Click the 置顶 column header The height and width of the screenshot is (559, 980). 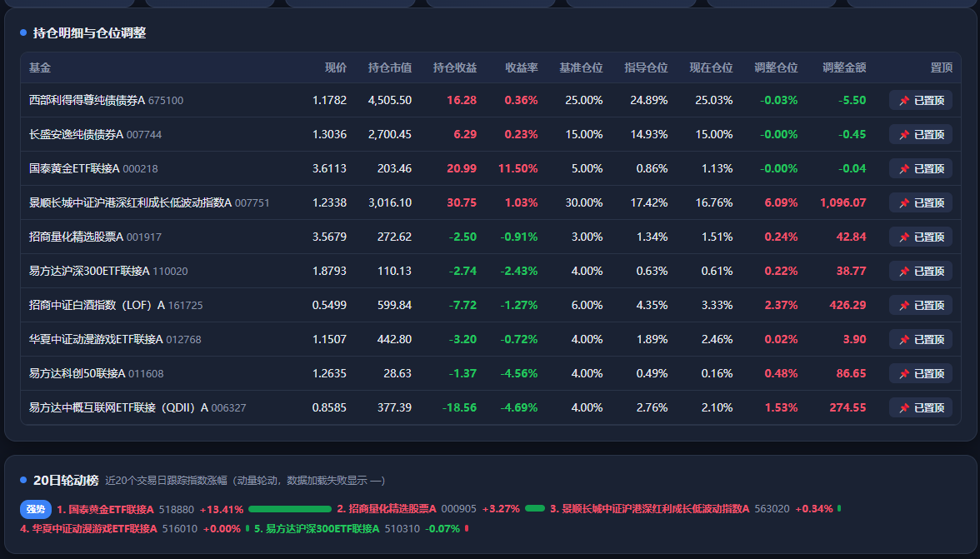(x=942, y=67)
